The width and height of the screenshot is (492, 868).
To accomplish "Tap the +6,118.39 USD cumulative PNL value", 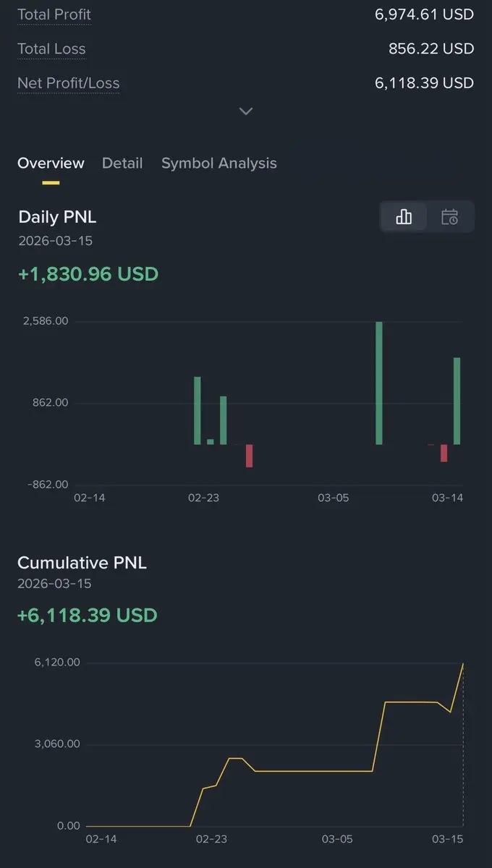I will click(x=87, y=616).
